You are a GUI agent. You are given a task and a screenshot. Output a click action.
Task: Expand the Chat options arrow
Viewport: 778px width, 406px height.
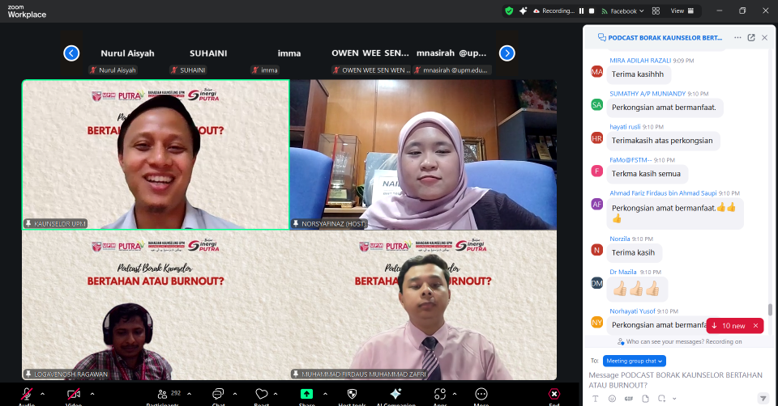[235, 394]
